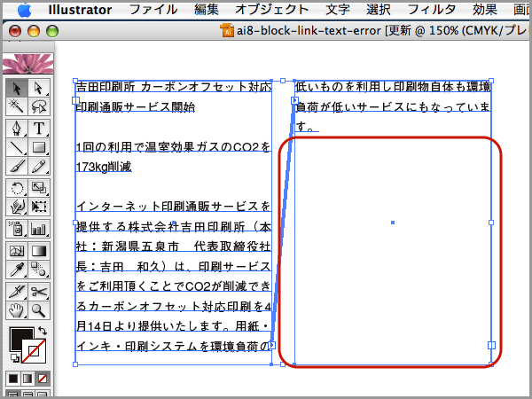Select the Hand tool
The image size is (532, 399).
pyautogui.click(x=17, y=310)
